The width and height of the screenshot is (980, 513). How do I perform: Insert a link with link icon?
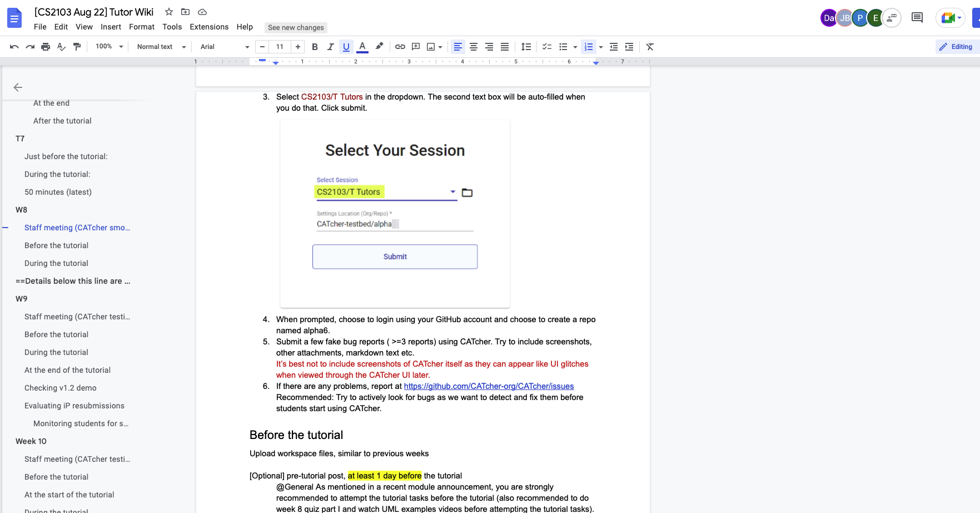pos(400,47)
